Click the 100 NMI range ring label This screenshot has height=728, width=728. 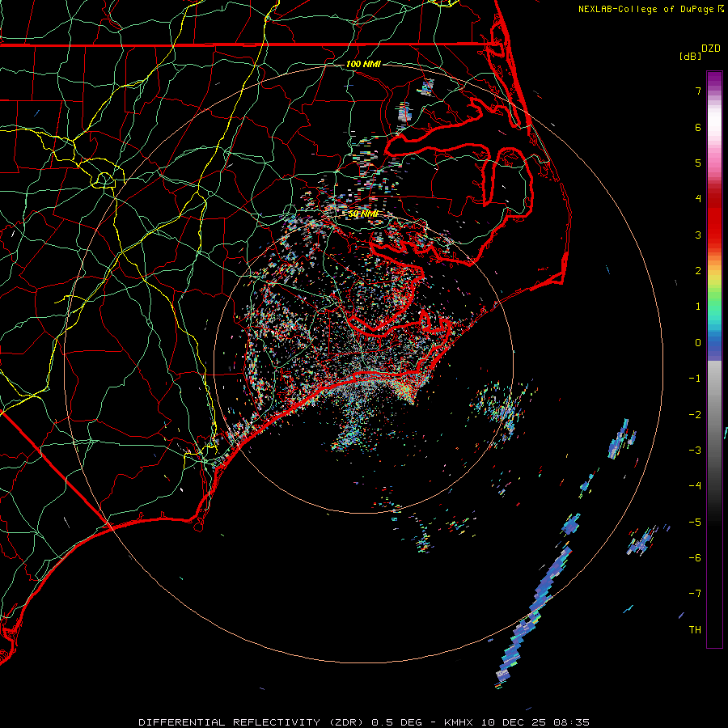point(363,64)
